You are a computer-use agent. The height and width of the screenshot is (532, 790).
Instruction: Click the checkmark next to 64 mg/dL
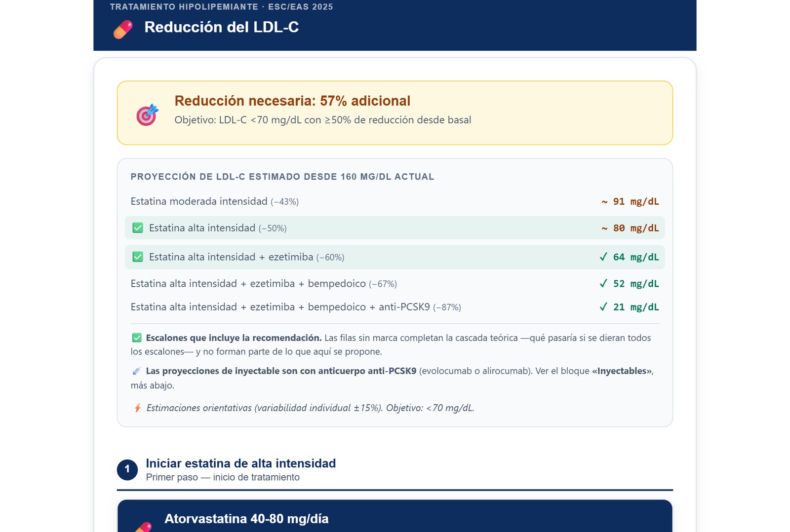tap(603, 257)
